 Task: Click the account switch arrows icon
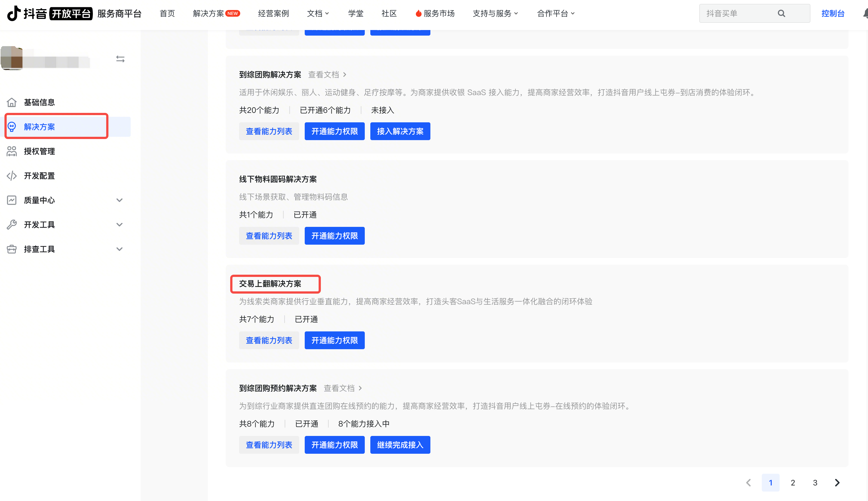[x=120, y=59]
